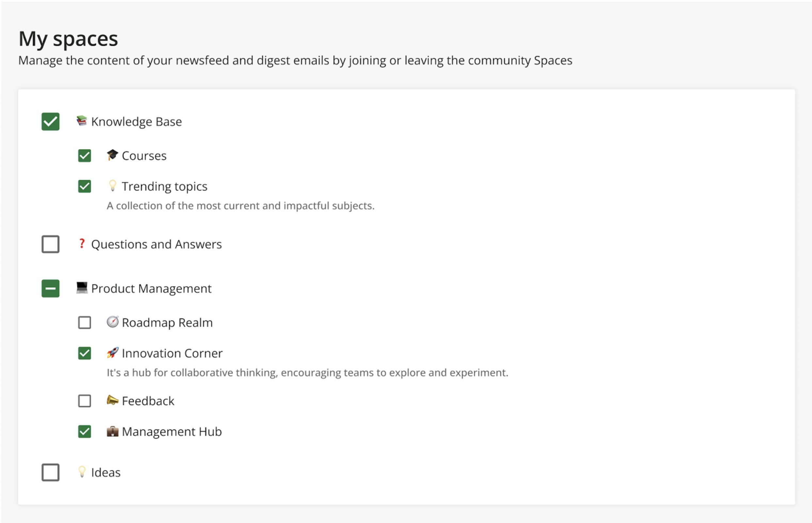Check the Questions and Answers checkbox

click(x=50, y=244)
